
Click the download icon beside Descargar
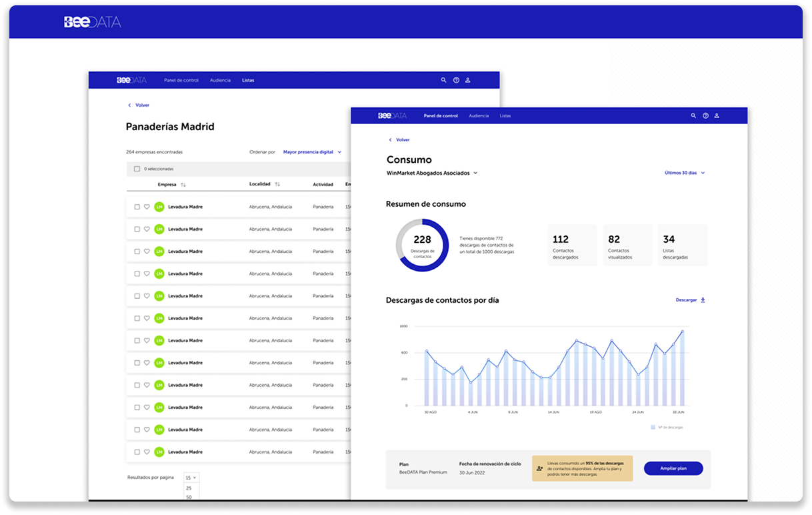coord(704,300)
